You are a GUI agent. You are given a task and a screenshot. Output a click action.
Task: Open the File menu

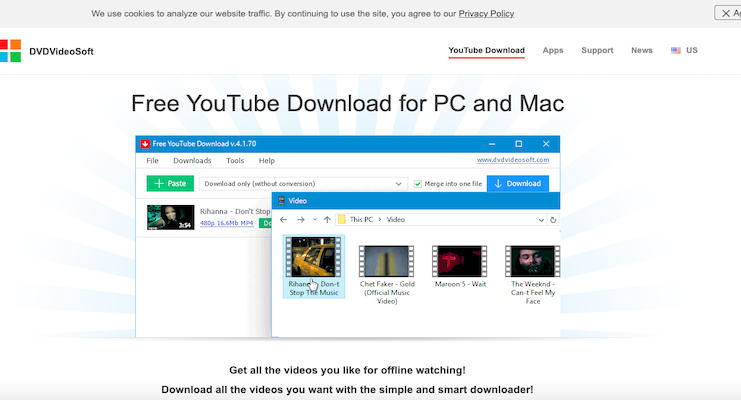[152, 161]
